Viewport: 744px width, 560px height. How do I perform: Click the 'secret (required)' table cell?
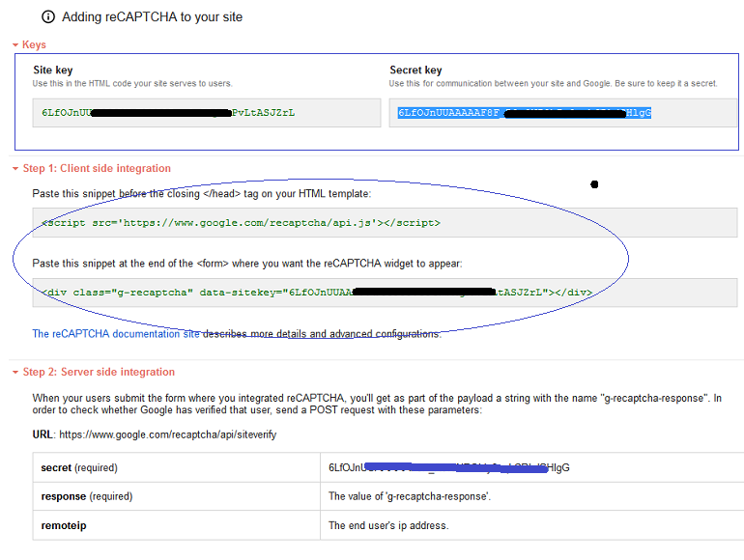point(177,467)
